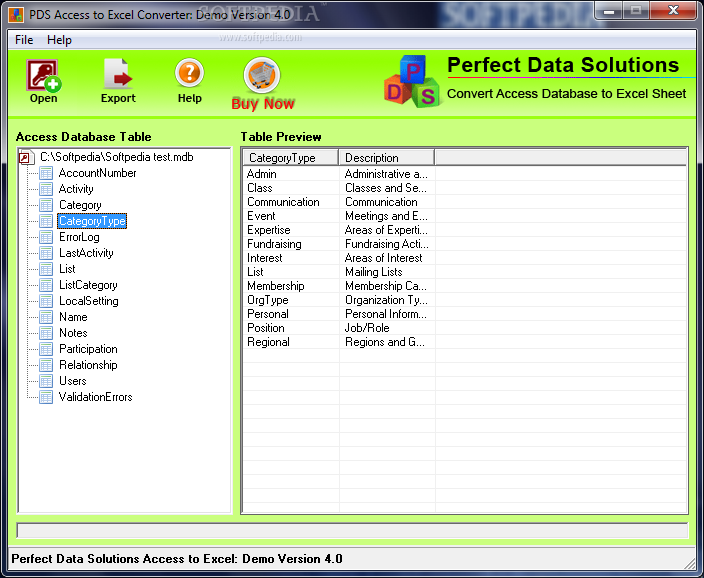Screen dimensions: 704x578
Task: Click the table icon beside Name
Action: [x=46, y=317]
